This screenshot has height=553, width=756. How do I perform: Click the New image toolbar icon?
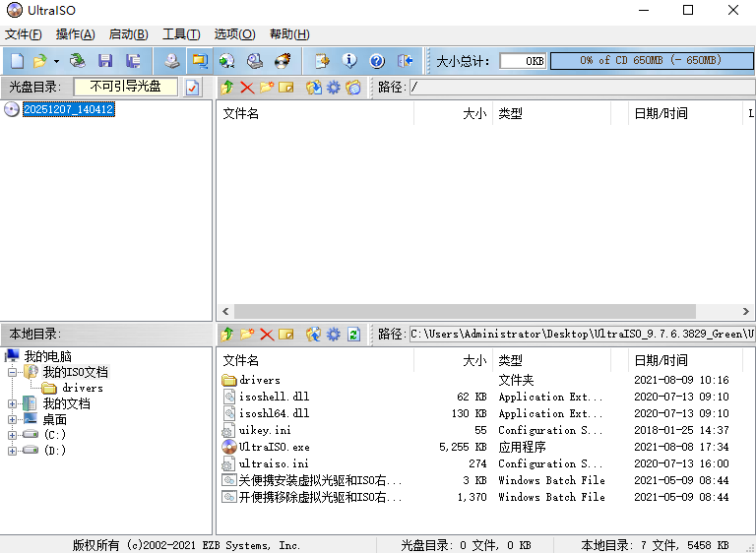pyautogui.click(x=17, y=61)
